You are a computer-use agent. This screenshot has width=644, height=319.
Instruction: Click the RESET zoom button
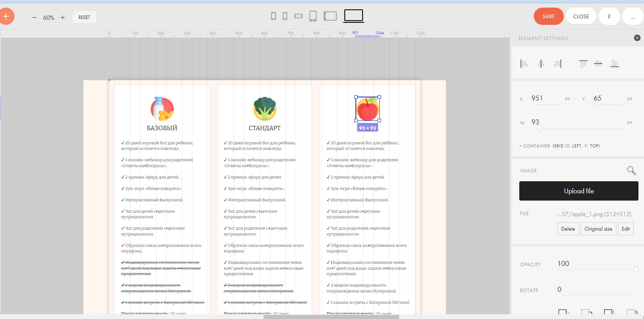[84, 17]
